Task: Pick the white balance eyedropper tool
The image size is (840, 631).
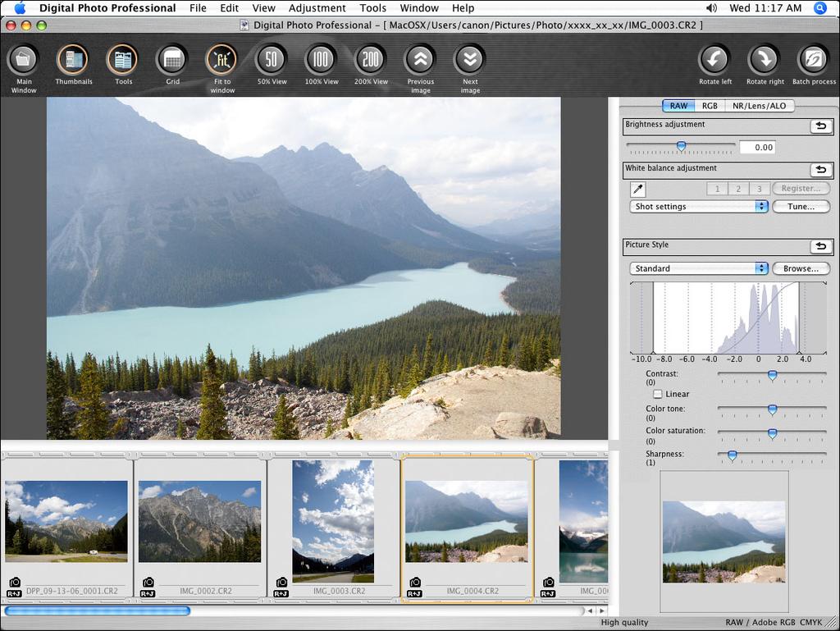Action: (x=638, y=189)
